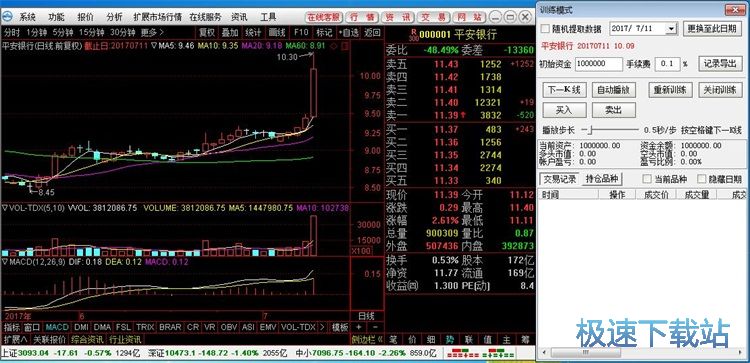Click the 复权 toolbar button

click(207, 33)
